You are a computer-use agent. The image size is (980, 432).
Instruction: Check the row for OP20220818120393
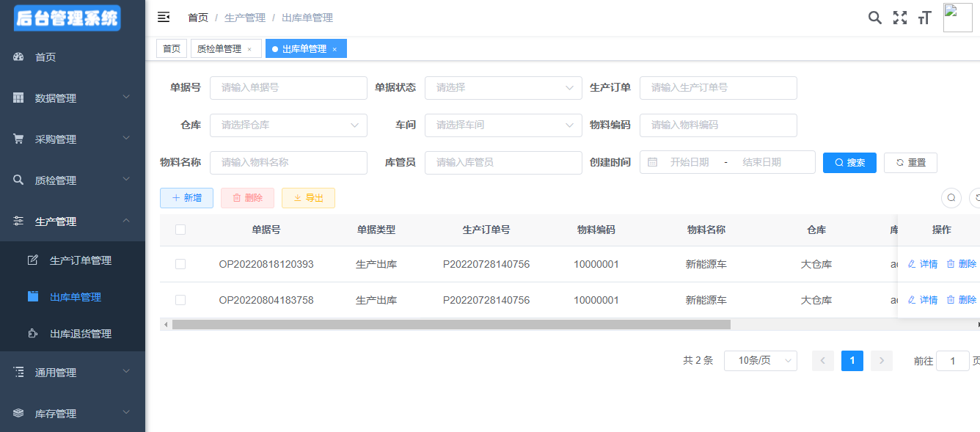(180, 264)
